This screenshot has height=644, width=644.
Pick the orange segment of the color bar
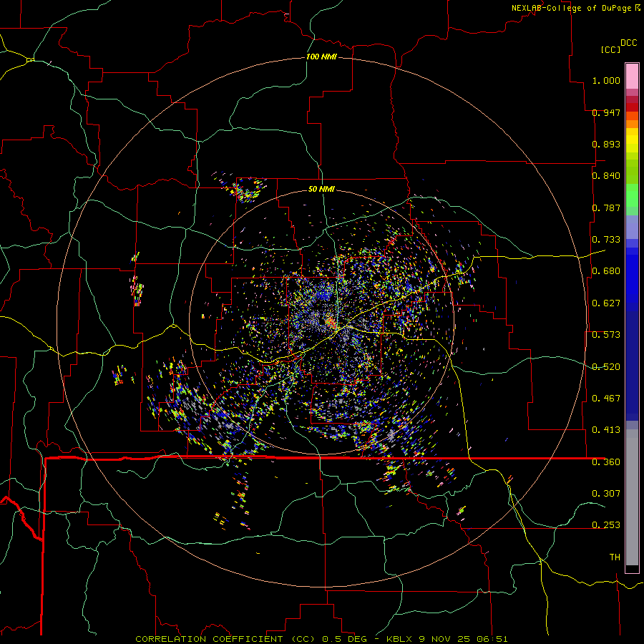632,124
